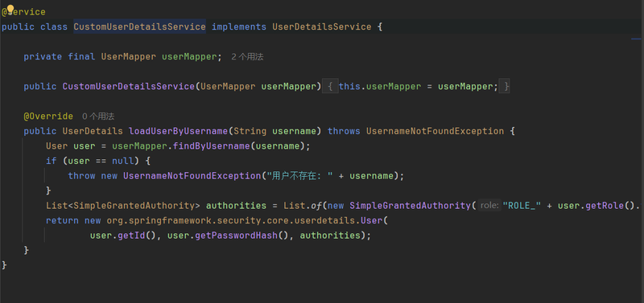Click the UserMapper type in the field declaration

[129, 57]
